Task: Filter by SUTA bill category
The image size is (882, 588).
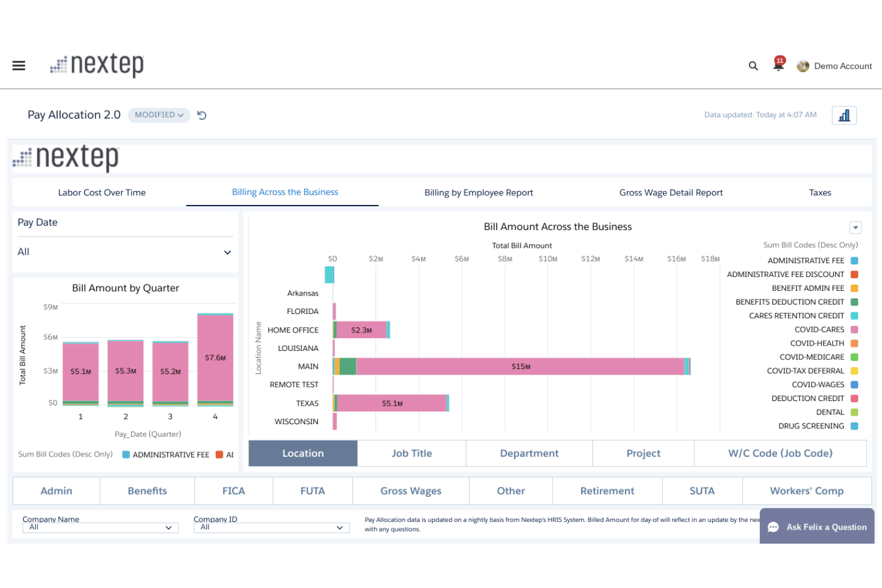Action: coord(702,491)
